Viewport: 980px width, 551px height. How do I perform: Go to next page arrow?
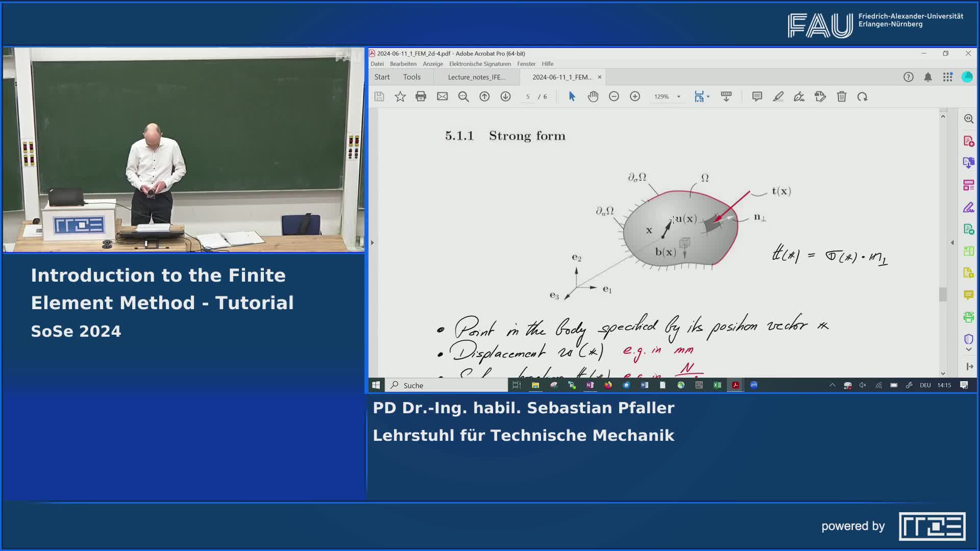pos(505,96)
